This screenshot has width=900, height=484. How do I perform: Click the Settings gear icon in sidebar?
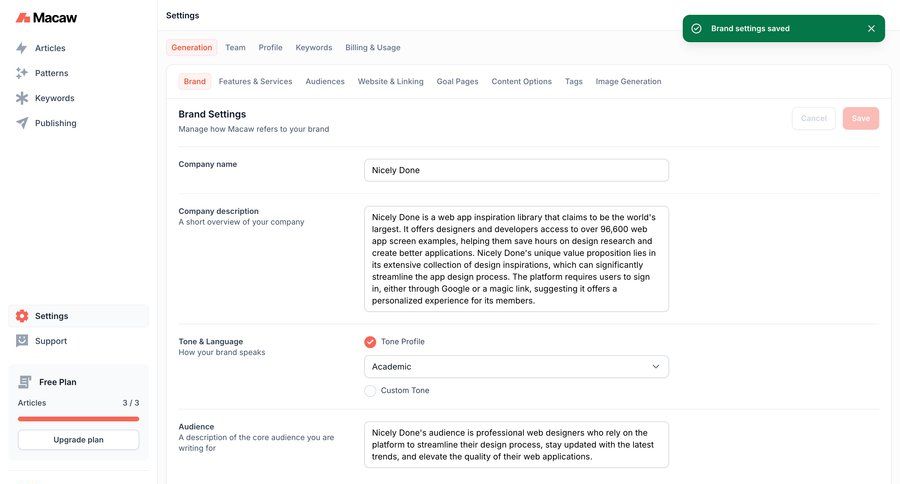[22, 316]
